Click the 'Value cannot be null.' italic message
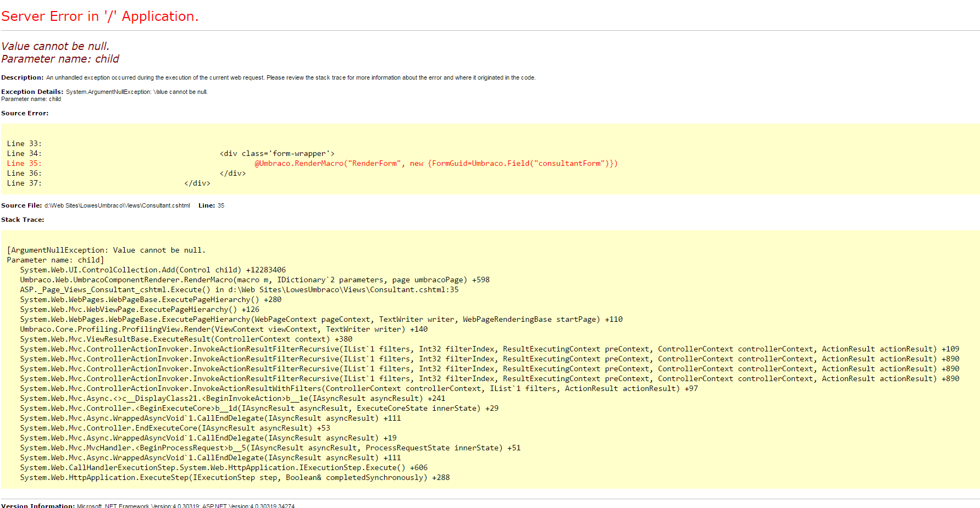This screenshot has width=980, height=508. (x=55, y=46)
